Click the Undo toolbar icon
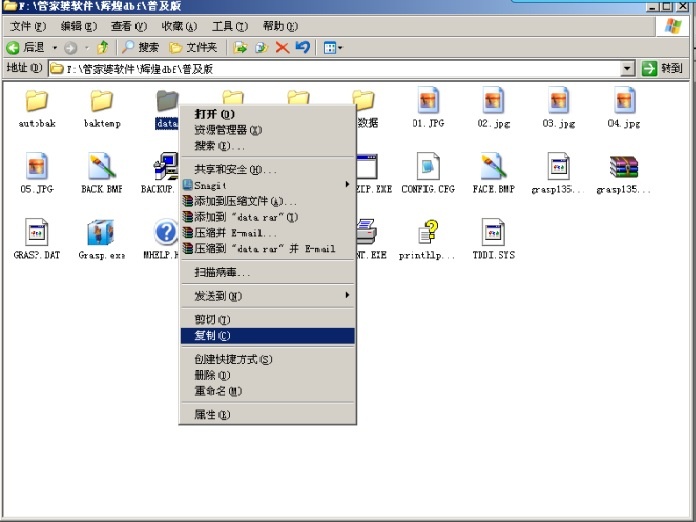The width and height of the screenshot is (696, 522). 302,47
